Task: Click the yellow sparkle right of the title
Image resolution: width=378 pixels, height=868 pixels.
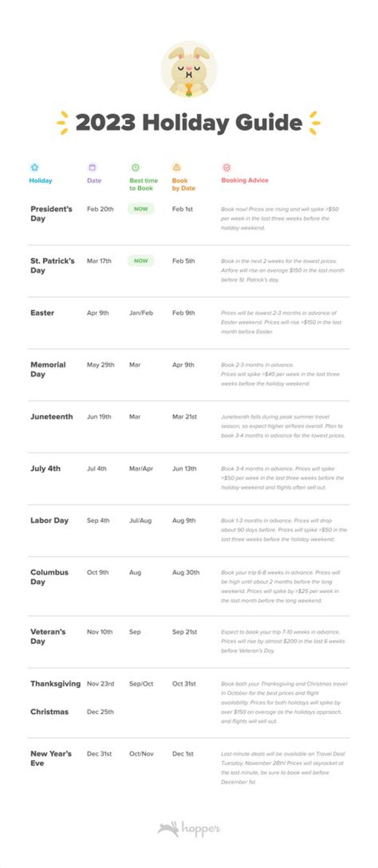Action: click(x=314, y=123)
